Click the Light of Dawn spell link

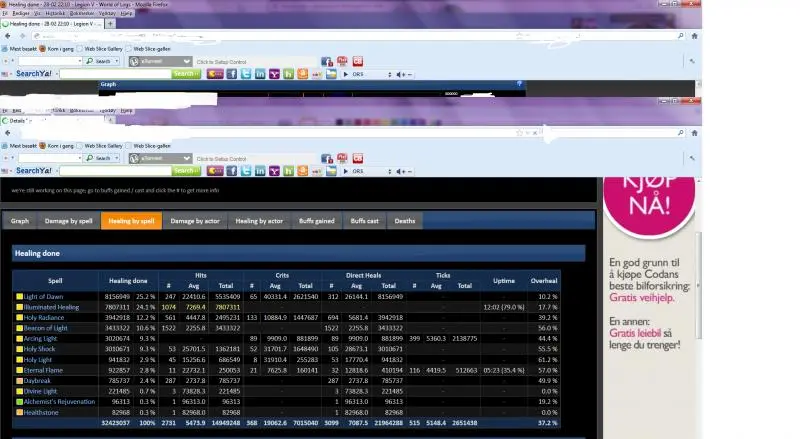point(44,297)
